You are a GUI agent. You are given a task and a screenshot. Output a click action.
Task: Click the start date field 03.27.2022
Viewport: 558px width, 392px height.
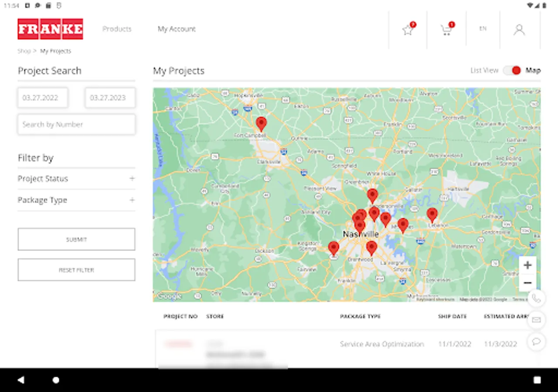pyautogui.click(x=43, y=98)
